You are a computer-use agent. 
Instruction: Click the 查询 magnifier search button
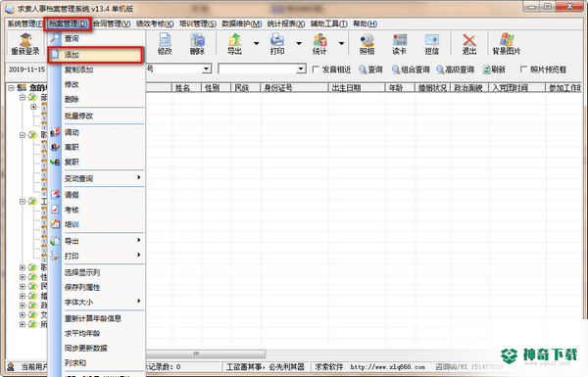click(370, 70)
